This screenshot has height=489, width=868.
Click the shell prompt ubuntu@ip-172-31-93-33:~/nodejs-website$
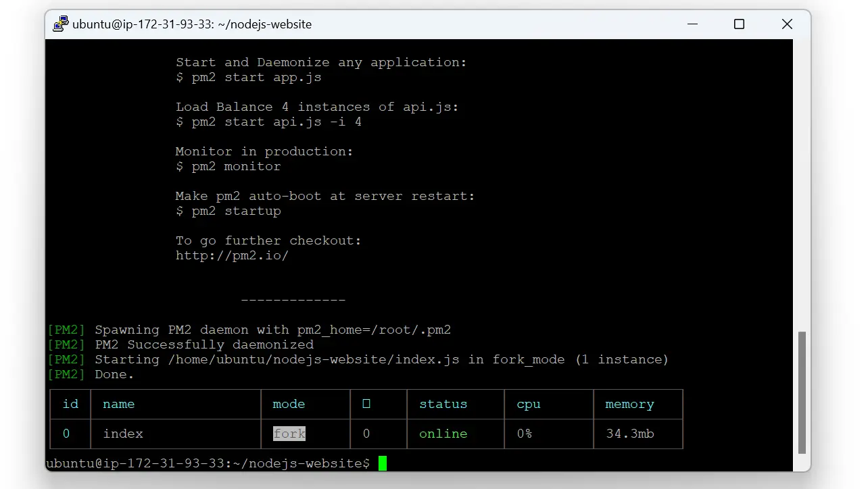tap(208, 463)
